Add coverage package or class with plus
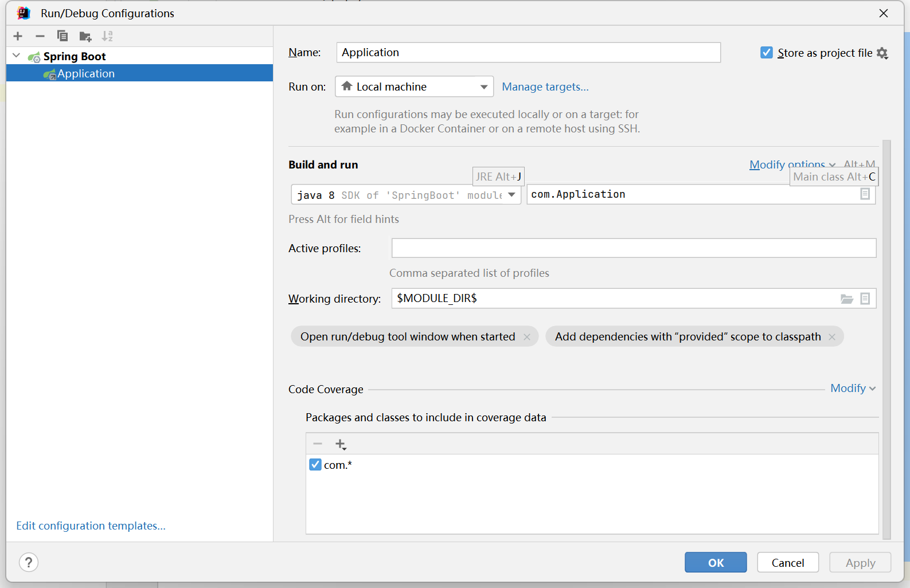This screenshot has height=588, width=910. (x=341, y=444)
